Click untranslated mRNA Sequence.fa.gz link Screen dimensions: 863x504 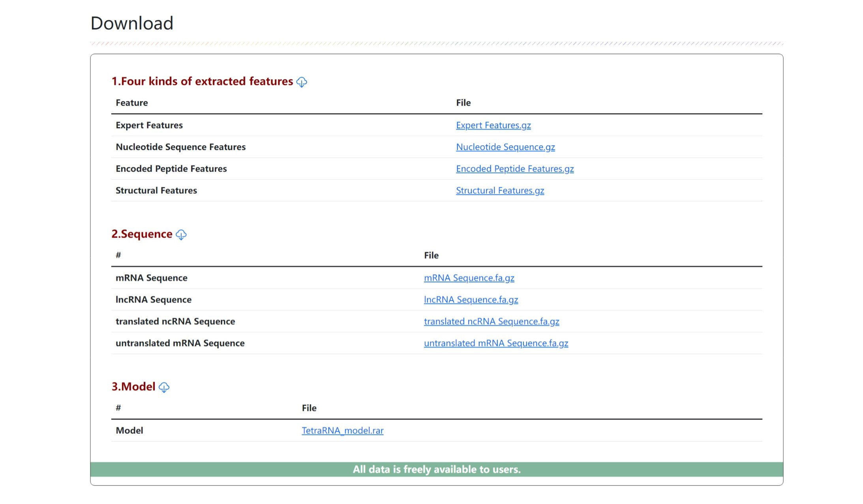[496, 343]
